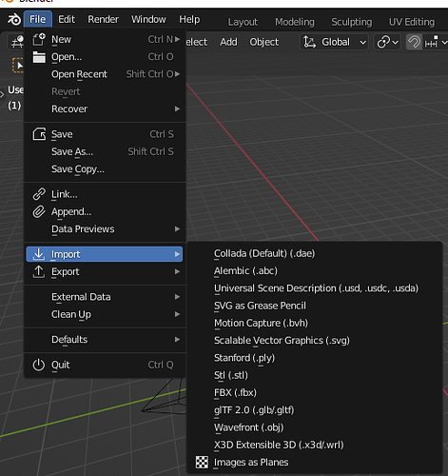Open the pivot point dropdown

(x=387, y=42)
